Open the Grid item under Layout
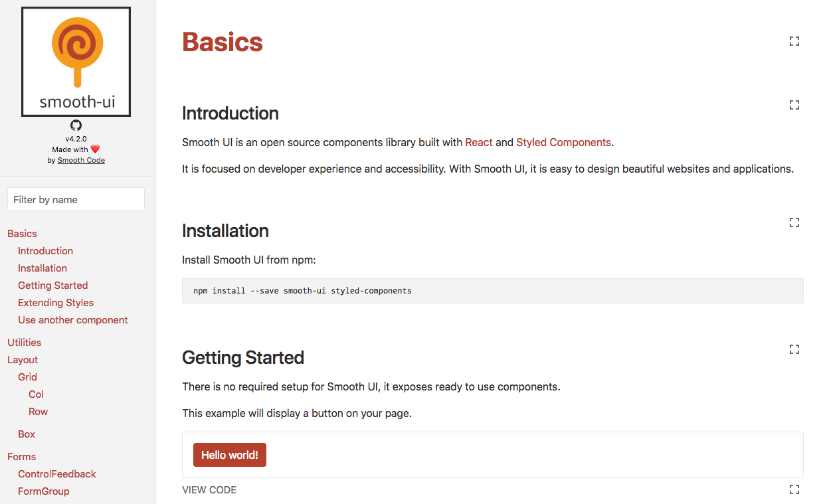 pos(27,377)
